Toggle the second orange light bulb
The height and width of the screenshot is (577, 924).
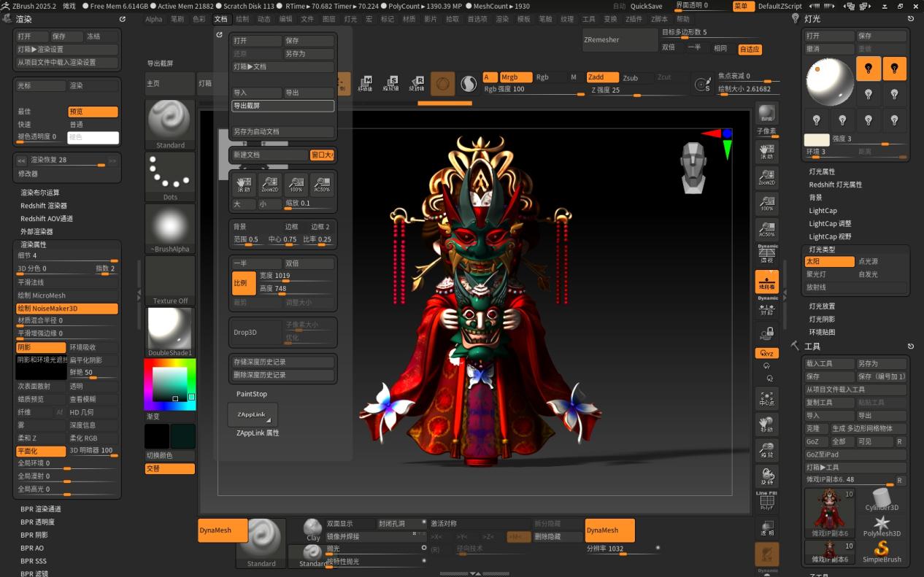point(894,69)
